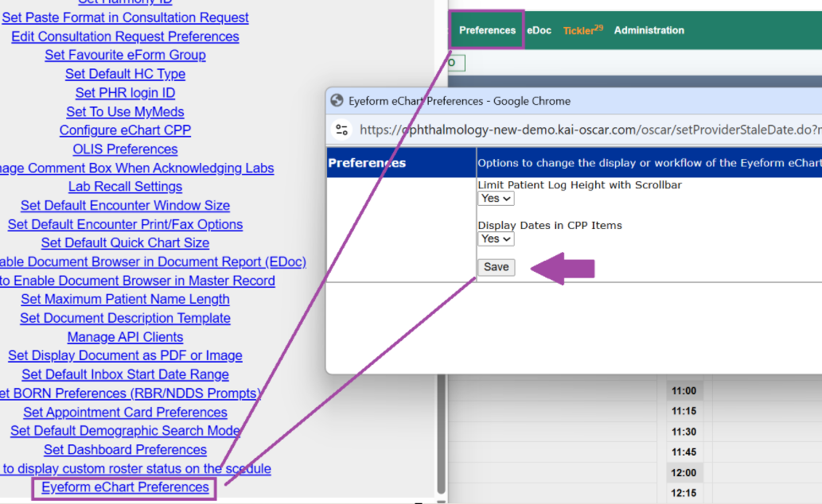Screen dimensions: 822x504
Task: Open display custom roster status on schedule link
Action: click(x=136, y=468)
